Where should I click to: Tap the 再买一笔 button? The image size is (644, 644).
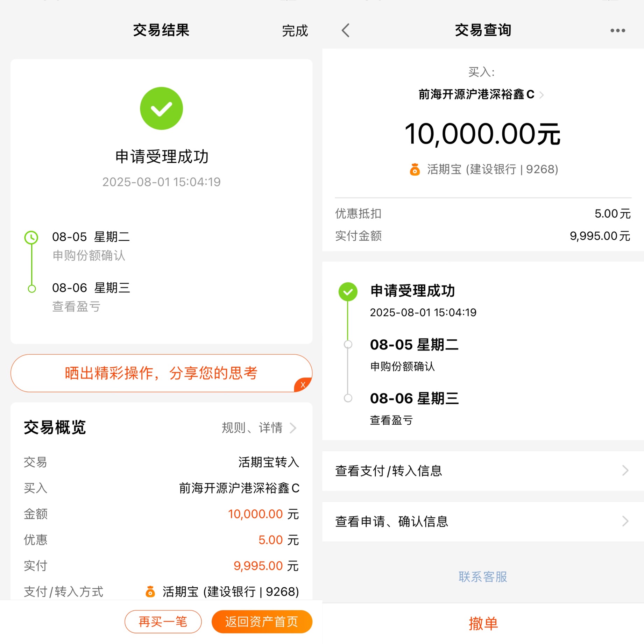pos(163,622)
